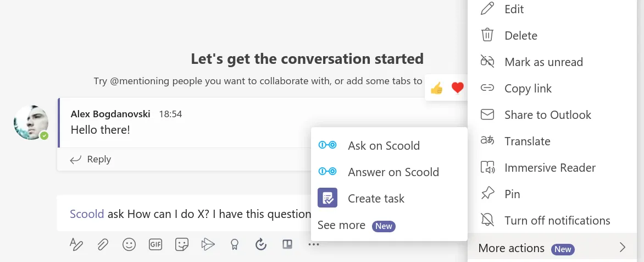React with the thumbs up emoji

tap(437, 88)
